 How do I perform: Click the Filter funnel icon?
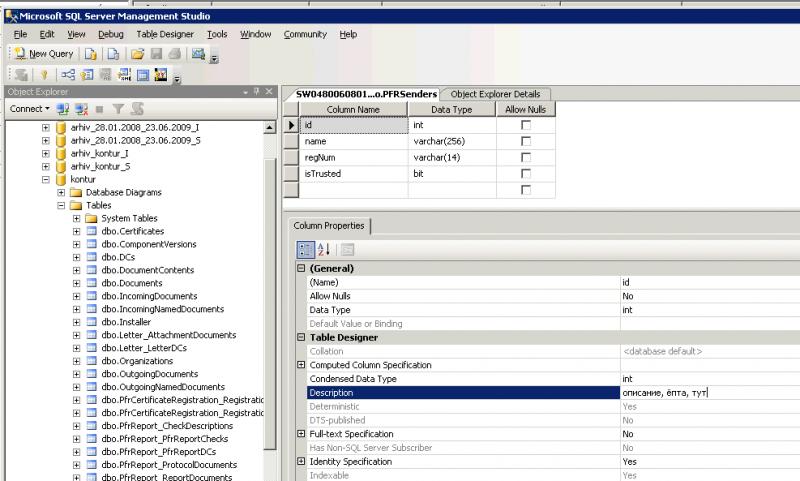[x=118, y=109]
